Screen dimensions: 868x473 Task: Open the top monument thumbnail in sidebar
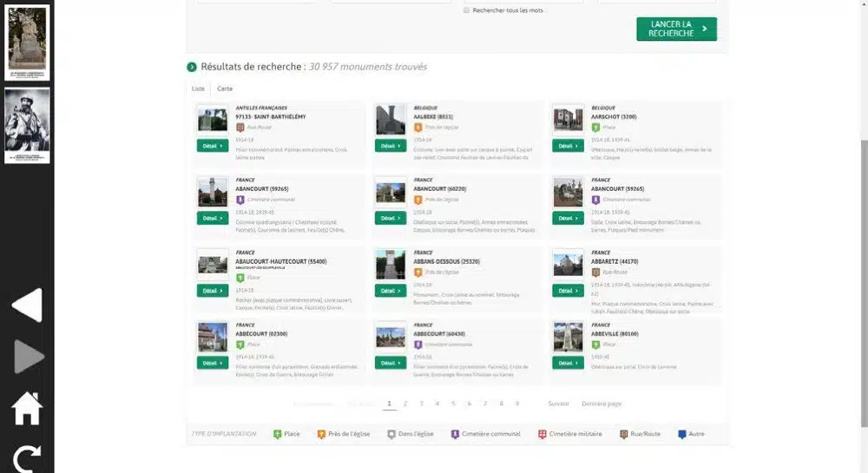(x=28, y=41)
